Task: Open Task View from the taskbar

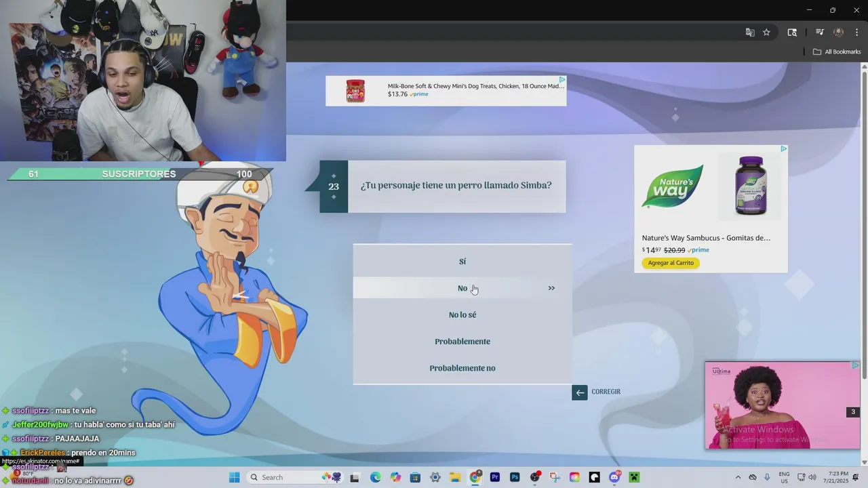Action: pyautogui.click(x=354, y=477)
